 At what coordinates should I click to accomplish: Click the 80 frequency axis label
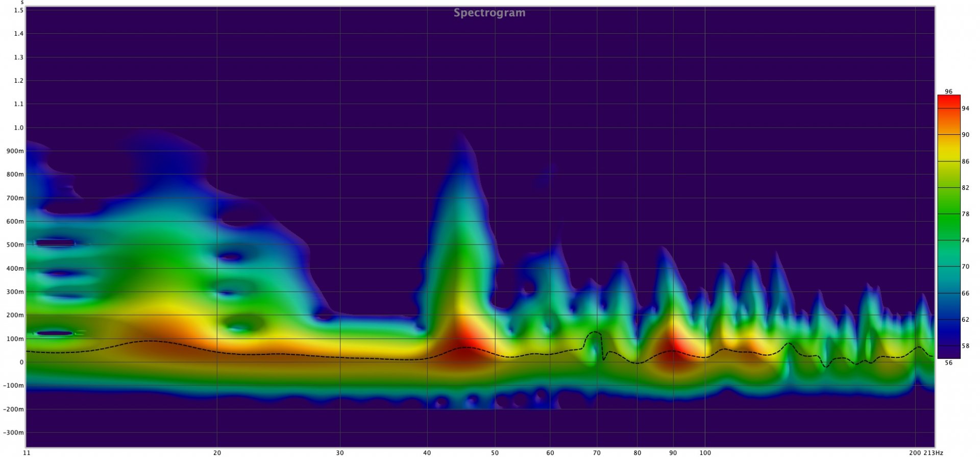coord(637,453)
